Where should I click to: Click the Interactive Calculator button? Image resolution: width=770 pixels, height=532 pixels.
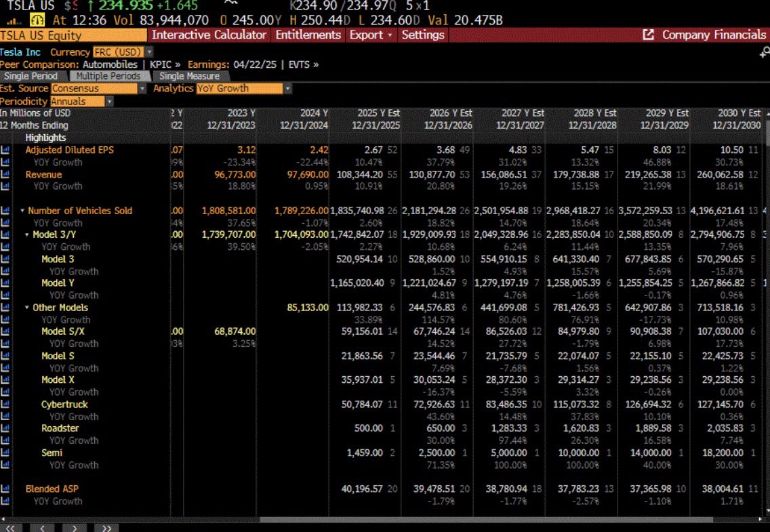(209, 35)
